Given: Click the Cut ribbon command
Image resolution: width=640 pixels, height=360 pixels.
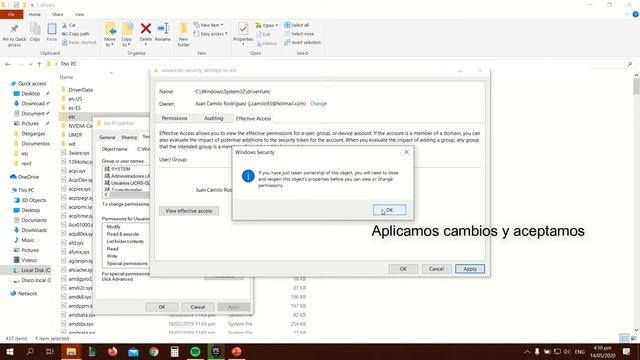Looking at the screenshot, I should [69, 25].
